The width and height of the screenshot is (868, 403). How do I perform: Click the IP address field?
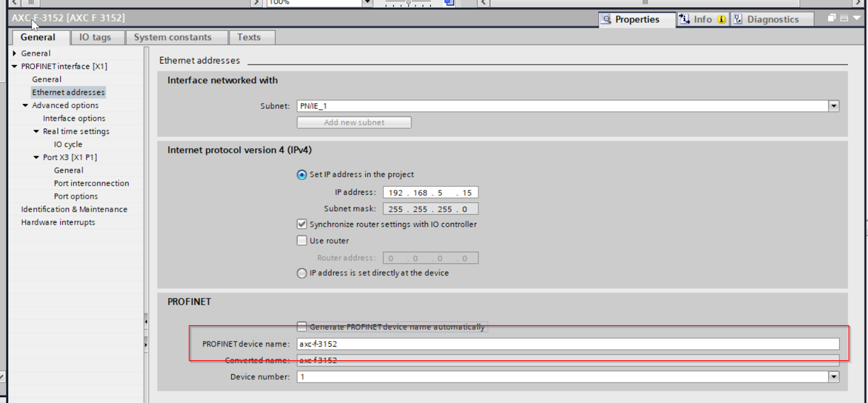431,193
